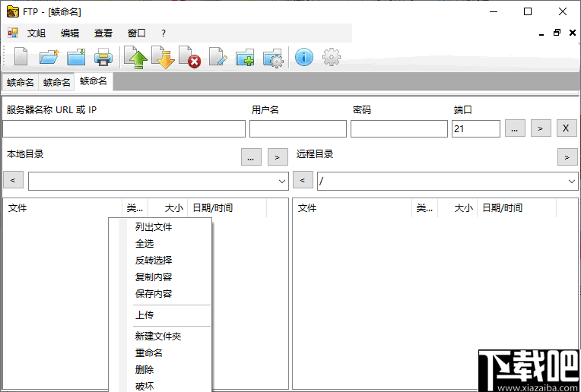Choose 反转选择 from context menu
581x392 pixels.
(x=160, y=261)
